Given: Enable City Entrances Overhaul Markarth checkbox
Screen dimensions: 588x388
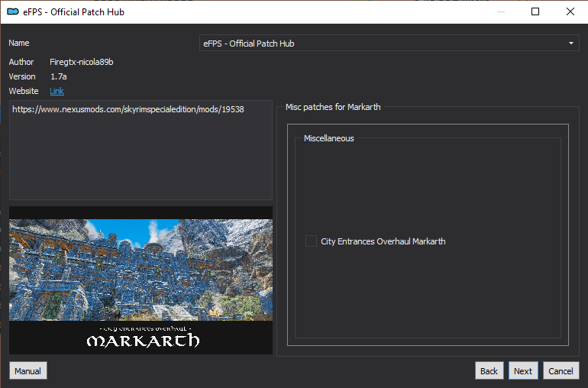Looking at the screenshot, I should pos(311,241).
